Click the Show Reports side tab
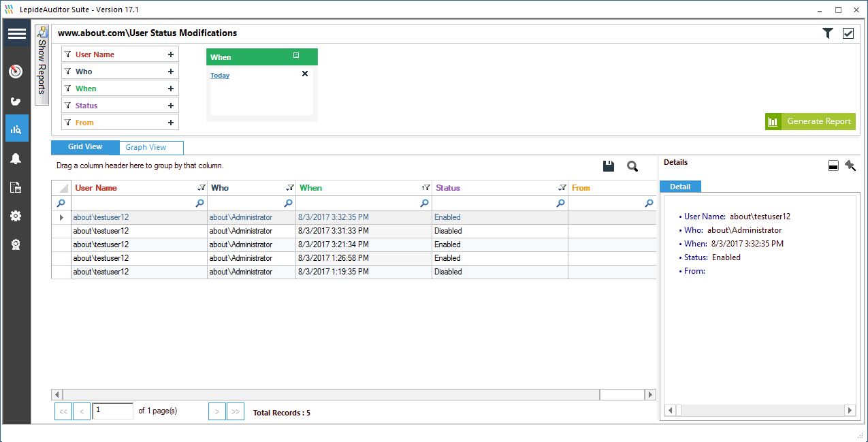 42,65
